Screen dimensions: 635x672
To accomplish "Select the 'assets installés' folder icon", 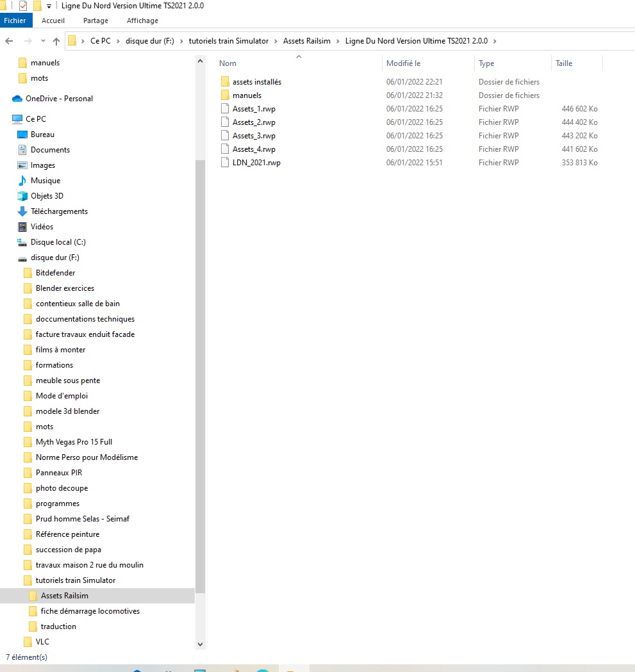I will pyautogui.click(x=224, y=82).
